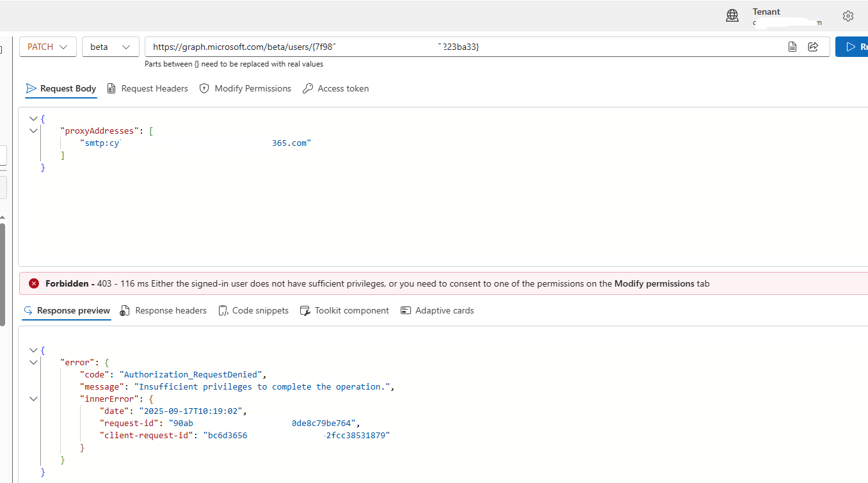The height and width of the screenshot is (483, 868).
Task: Collapse response root object
Action: click(x=33, y=351)
